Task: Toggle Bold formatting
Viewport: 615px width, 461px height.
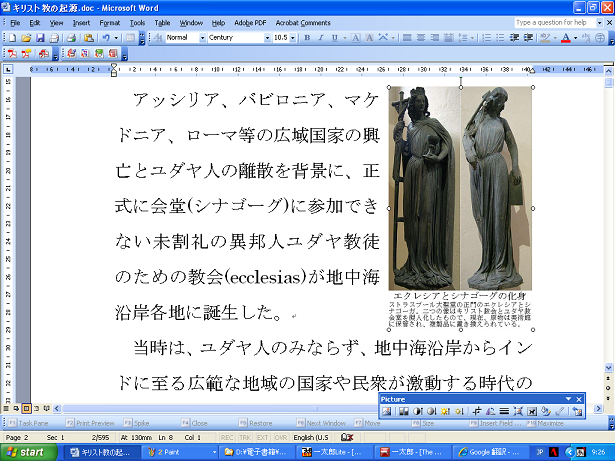Action: point(306,38)
